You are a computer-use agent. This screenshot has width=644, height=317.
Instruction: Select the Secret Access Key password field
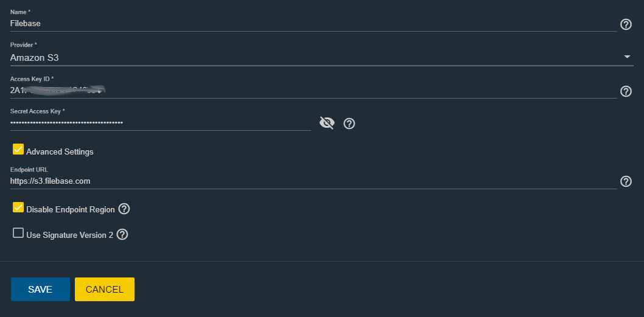pos(161,123)
